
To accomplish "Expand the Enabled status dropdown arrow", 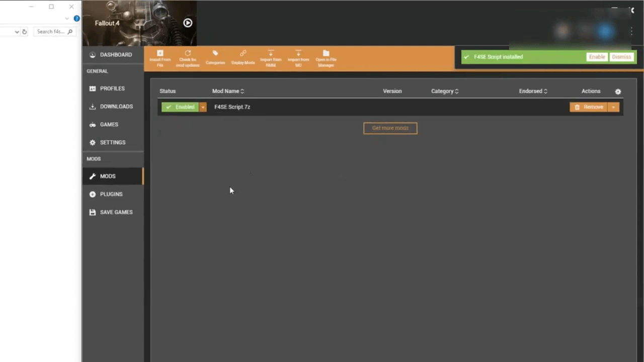I will coord(203,107).
